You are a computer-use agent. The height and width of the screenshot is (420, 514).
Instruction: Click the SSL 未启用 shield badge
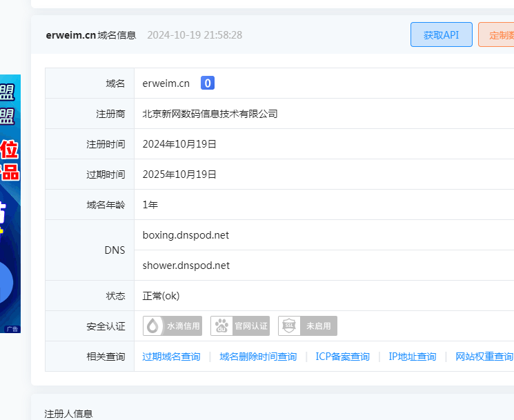tap(308, 326)
